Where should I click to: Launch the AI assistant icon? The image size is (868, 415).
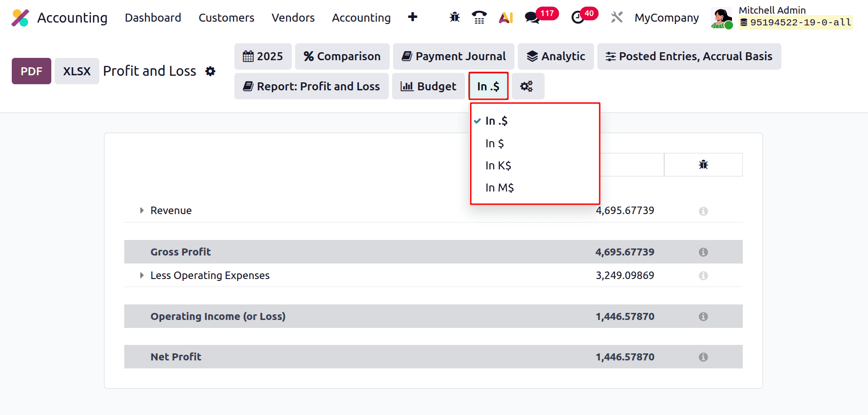[506, 17]
